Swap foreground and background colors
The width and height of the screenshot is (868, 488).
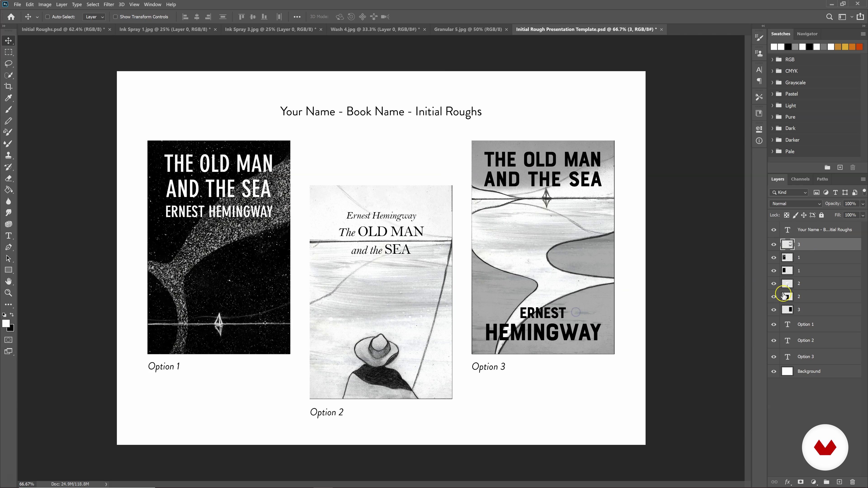pos(12,314)
